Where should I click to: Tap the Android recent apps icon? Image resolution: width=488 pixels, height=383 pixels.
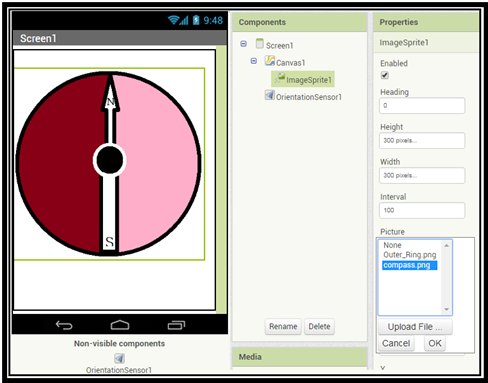176,325
